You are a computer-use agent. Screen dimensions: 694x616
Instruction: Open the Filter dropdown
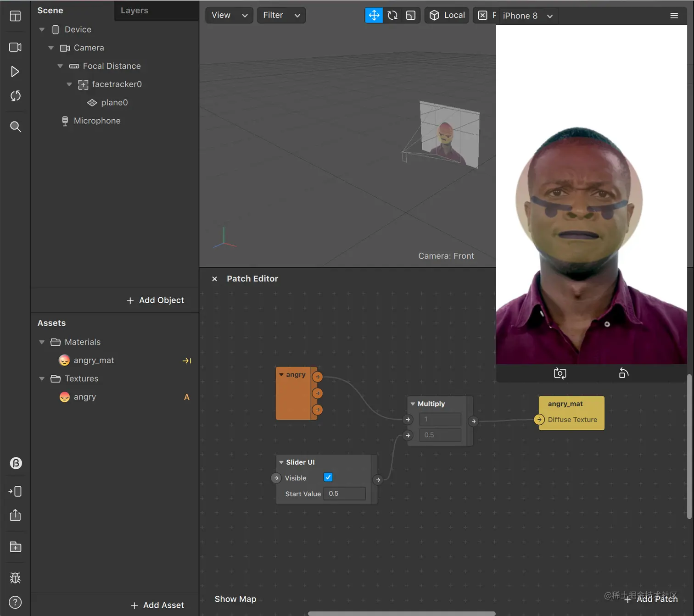click(281, 15)
